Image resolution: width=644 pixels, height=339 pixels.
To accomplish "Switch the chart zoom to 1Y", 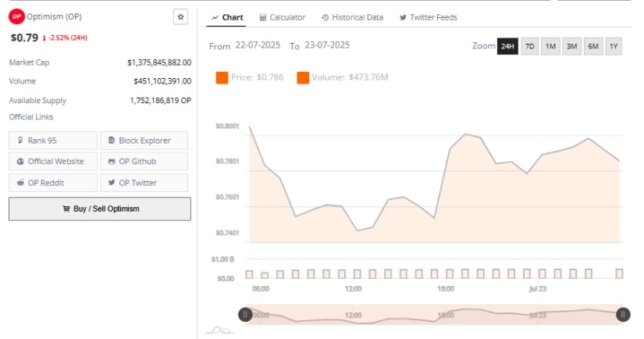I will 614,46.
